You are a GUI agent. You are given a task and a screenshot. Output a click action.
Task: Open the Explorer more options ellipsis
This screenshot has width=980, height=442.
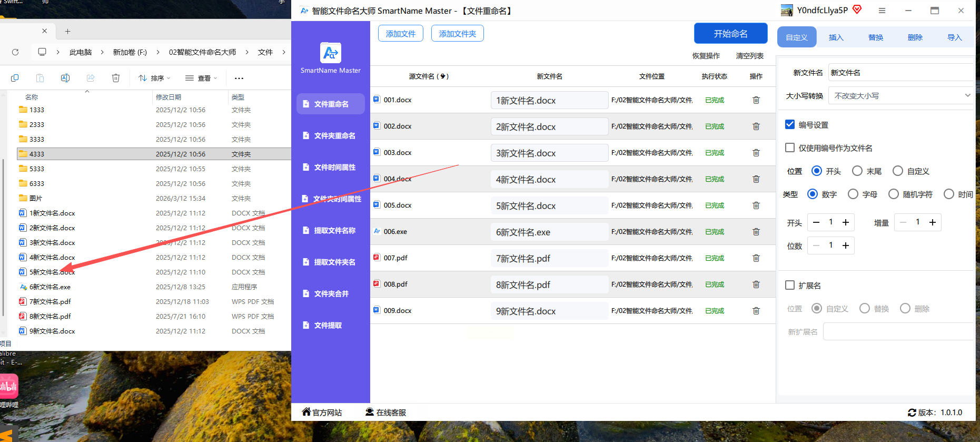click(239, 78)
